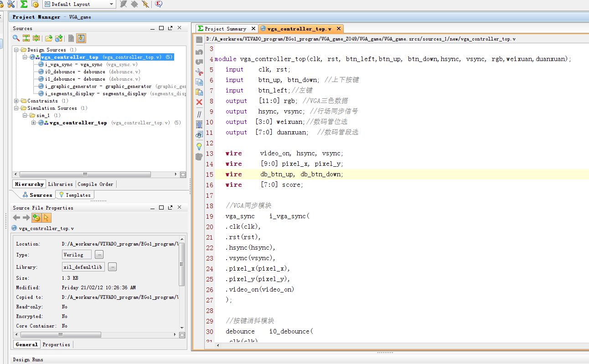Screen dimensions: 589x364
Task: Toggle the gear button in Source File Properties toolbar
Action: (36, 218)
